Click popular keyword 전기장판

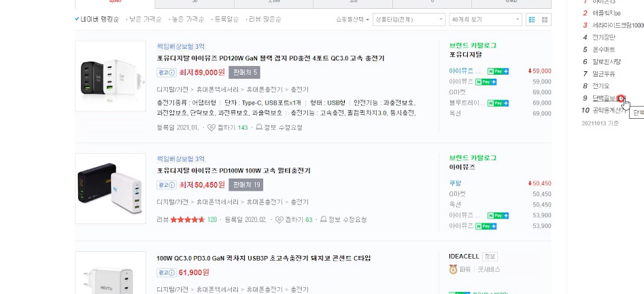coord(603,37)
